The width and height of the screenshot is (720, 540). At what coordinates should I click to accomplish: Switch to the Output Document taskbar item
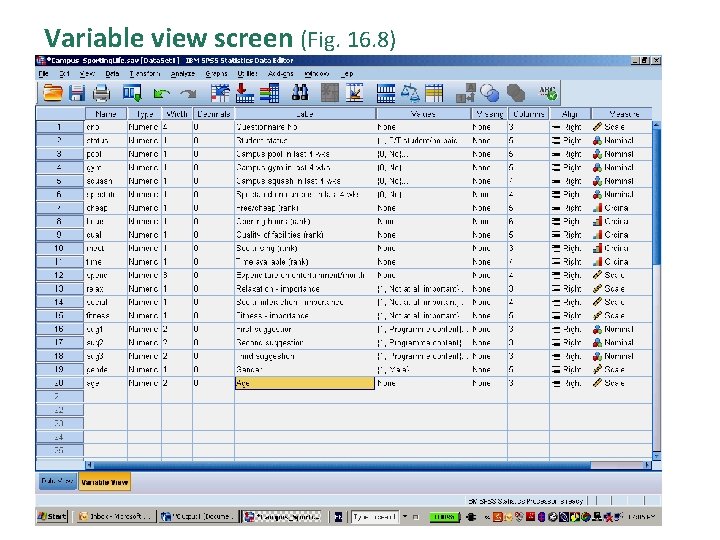(x=199, y=517)
